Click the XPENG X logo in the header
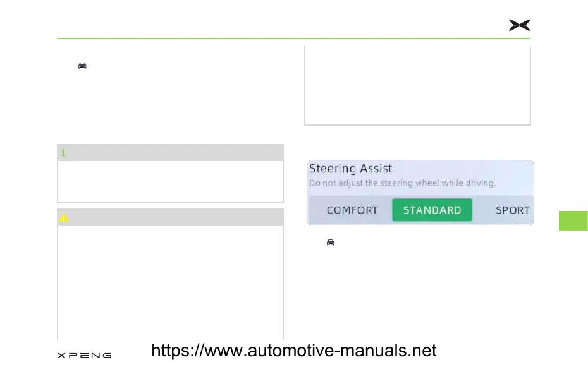This screenshot has width=588, height=379. 520,25
